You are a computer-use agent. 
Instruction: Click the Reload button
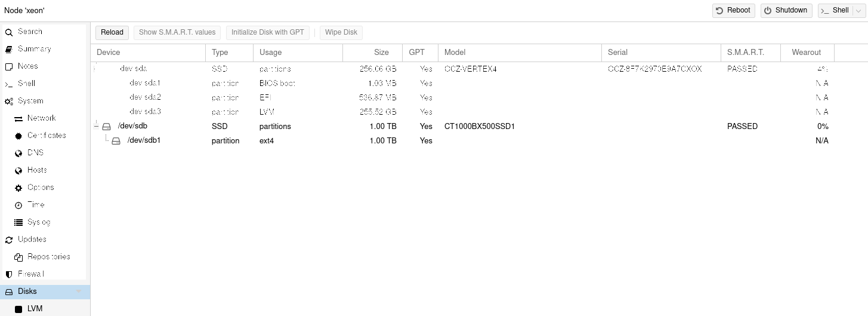112,32
